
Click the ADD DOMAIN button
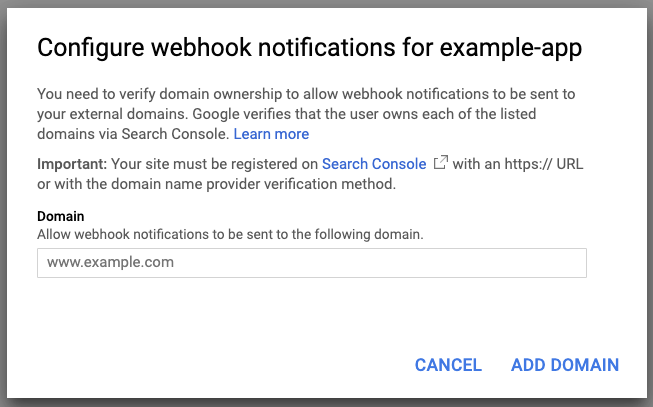pos(564,365)
